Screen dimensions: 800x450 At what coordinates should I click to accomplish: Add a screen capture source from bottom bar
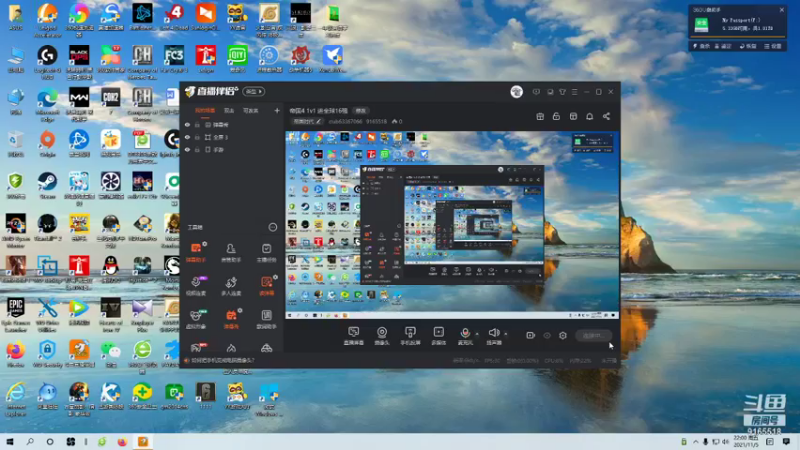pyautogui.click(x=354, y=336)
